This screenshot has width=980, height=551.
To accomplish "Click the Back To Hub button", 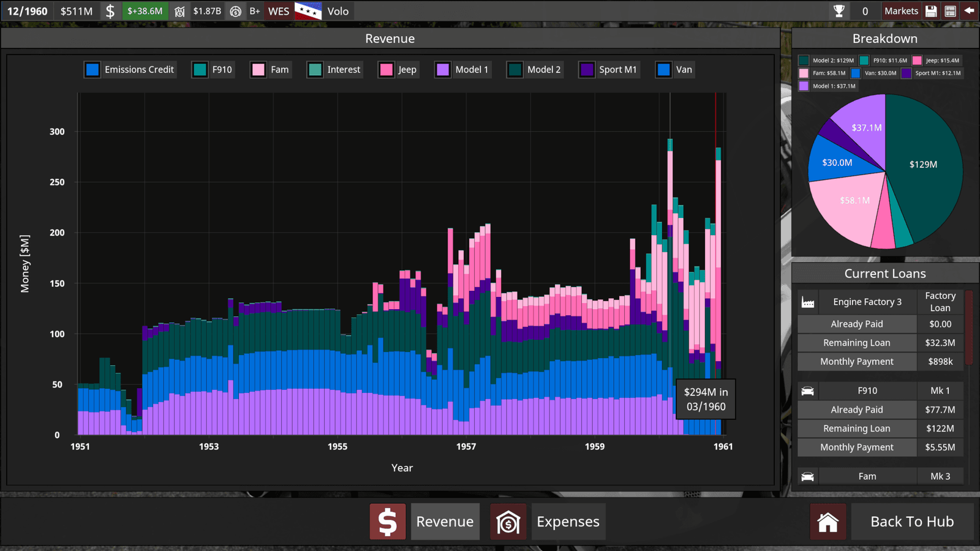I will [912, 522].
